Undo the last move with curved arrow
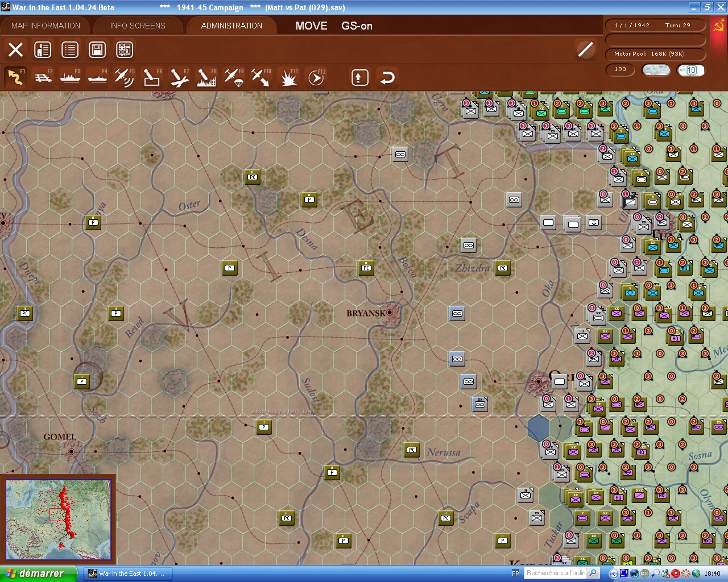The image size is (728, 582). pyautogui.click(x=387, y=77)
